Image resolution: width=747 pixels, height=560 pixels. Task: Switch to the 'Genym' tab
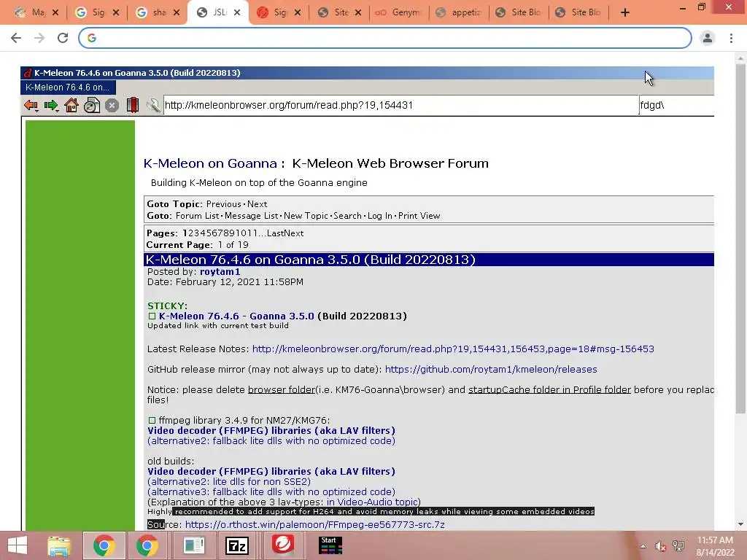point(399,13)
